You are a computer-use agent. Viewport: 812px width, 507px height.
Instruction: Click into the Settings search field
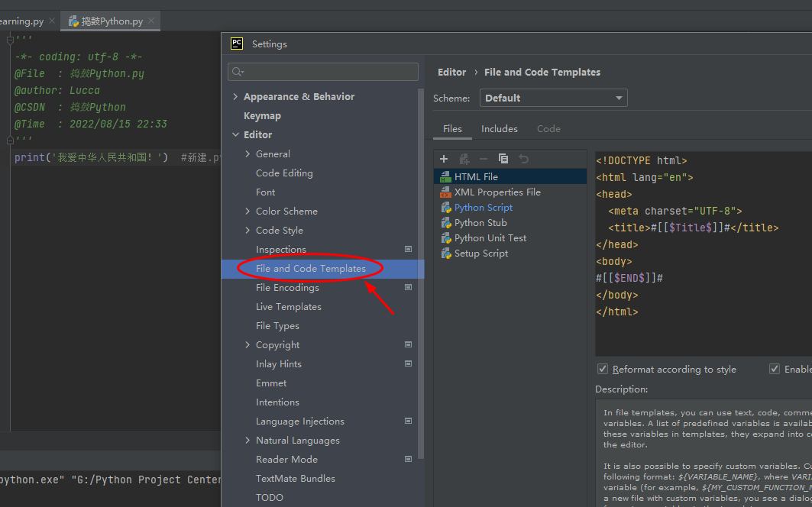tap(322, 72)
